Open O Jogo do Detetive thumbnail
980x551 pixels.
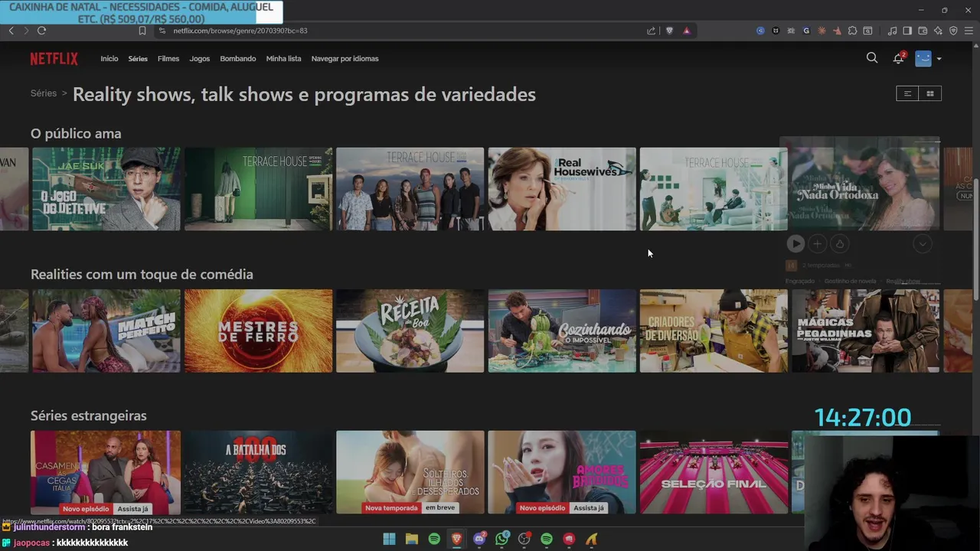click(106, 189)
